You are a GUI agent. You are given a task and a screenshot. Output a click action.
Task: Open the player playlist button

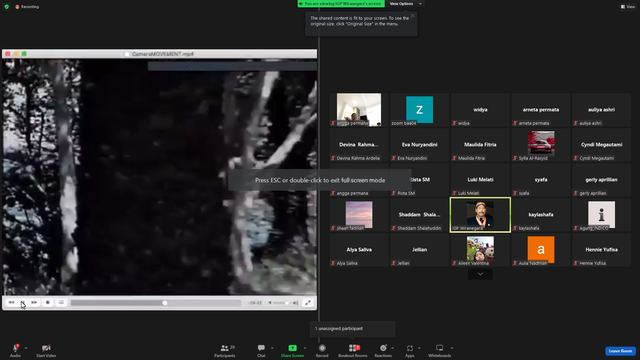61,302
